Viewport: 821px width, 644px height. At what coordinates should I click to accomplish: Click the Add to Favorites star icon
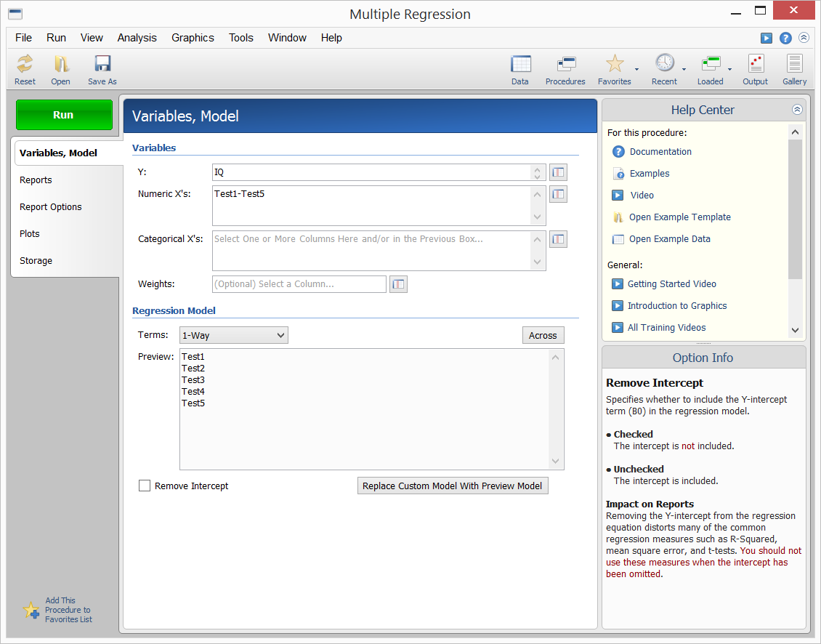tap(31, 611)
